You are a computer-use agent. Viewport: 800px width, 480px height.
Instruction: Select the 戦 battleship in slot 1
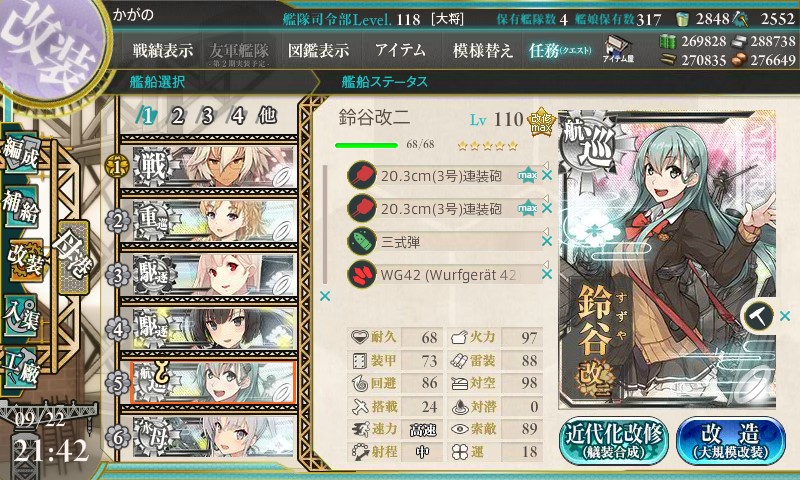209,166
